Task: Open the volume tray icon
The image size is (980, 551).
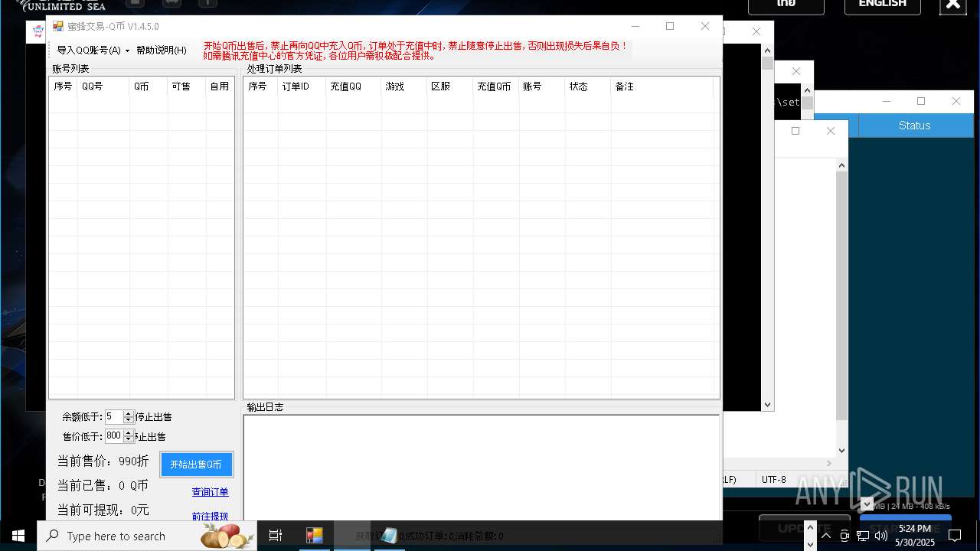Action: [881, 536]
